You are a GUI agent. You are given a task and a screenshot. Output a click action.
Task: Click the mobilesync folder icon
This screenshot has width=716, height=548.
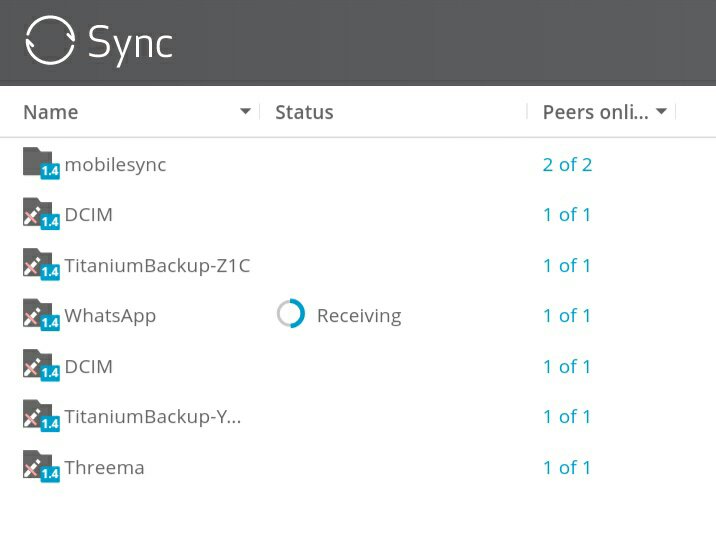click(41, 163)
